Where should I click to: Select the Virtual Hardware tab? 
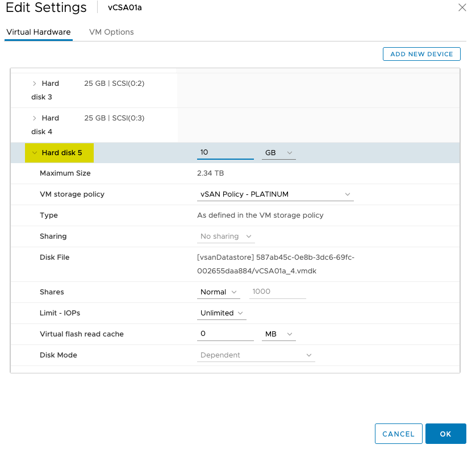[x=39, y=32]
